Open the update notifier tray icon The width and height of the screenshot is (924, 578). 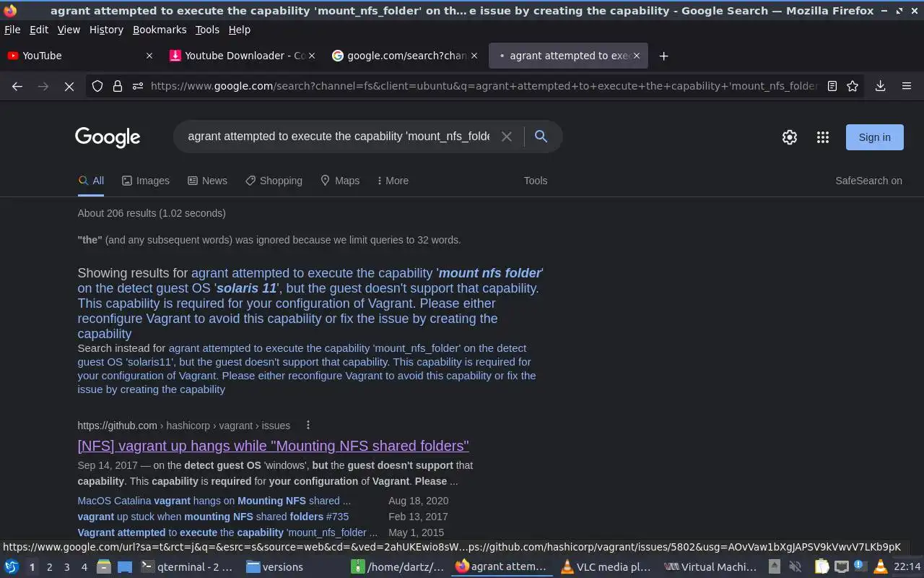pyautogui.click(x=860, y=567)
